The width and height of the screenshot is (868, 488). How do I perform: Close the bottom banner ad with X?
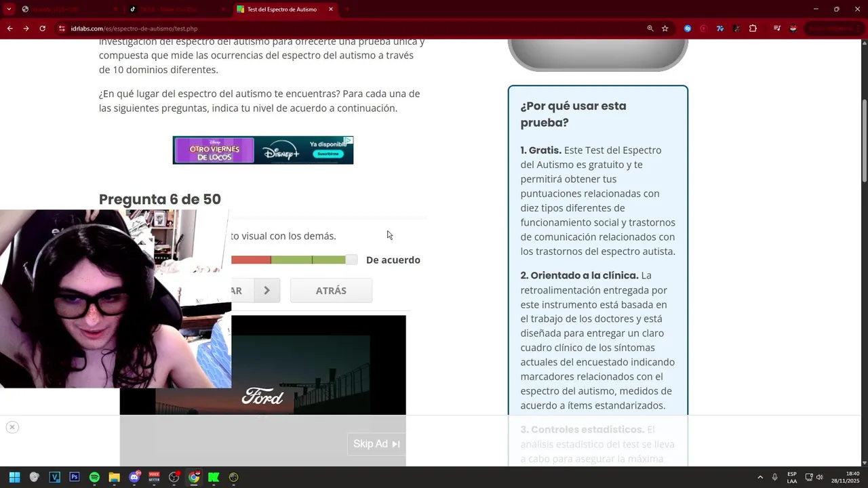coord(12,427)
